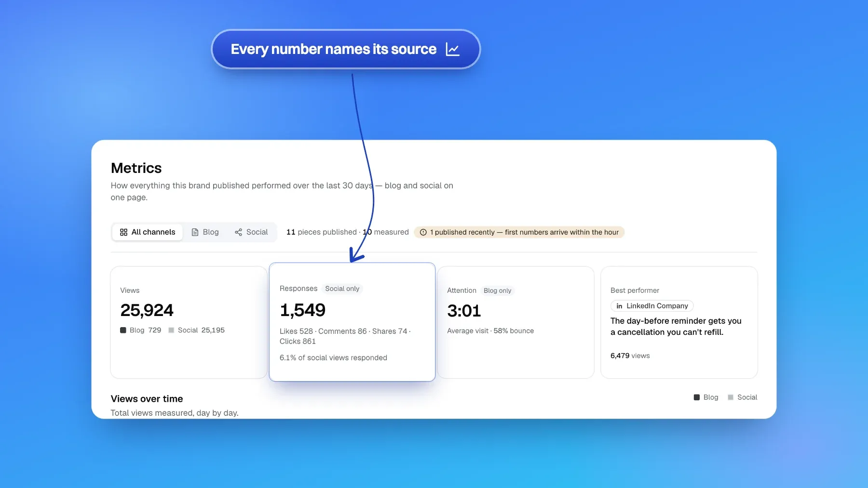Click the Average visit 58% bounce text
The height and width of the screenshot is (488, 868).
(x=490, y=330)
